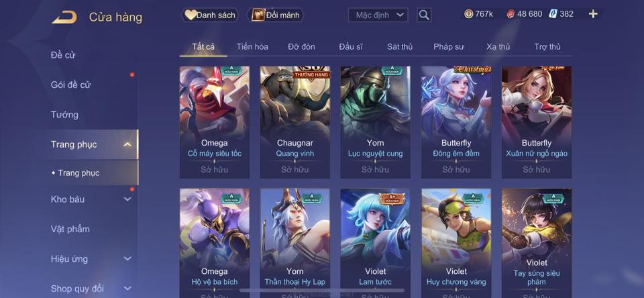
Task: Expand the Kho báu sidebar section
Action: click(x=127, y=199)
